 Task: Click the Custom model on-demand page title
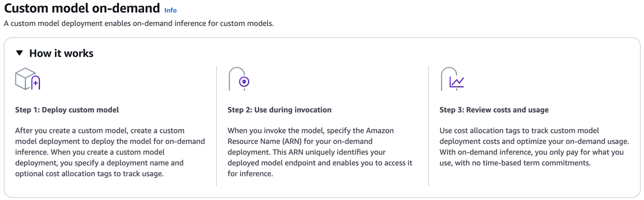82,8
